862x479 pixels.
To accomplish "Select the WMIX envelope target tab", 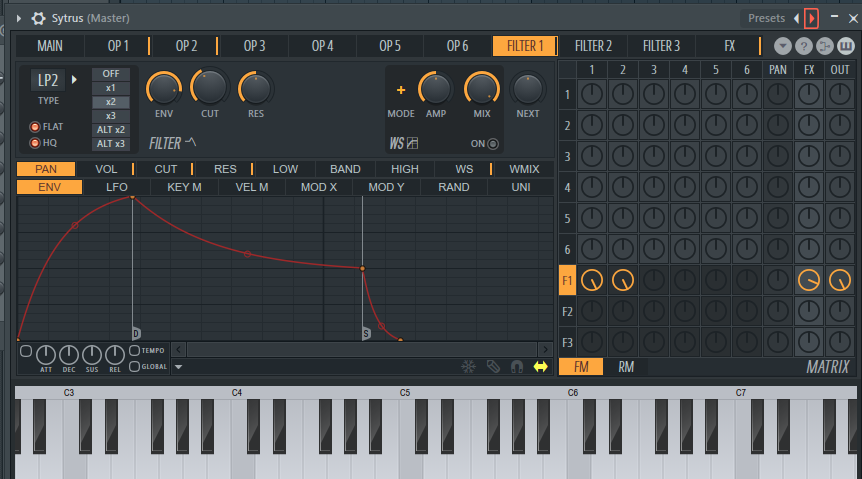I will coord(524,169).
